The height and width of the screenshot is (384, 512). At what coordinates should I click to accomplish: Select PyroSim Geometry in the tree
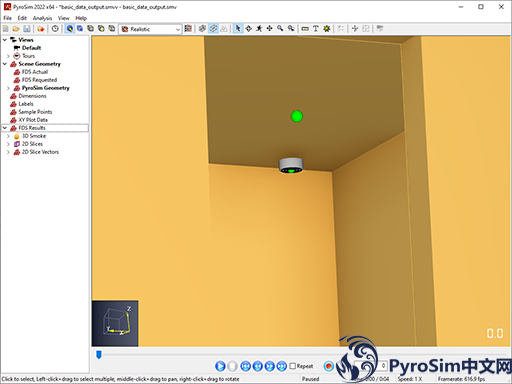46,88
